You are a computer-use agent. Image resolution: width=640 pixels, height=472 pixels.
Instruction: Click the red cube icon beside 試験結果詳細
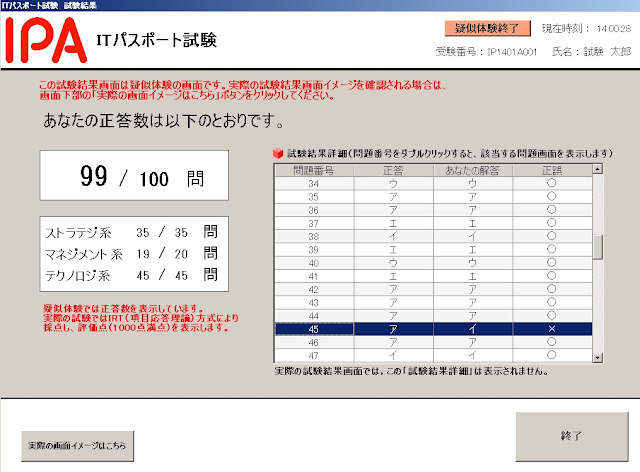tap(278, 153)
